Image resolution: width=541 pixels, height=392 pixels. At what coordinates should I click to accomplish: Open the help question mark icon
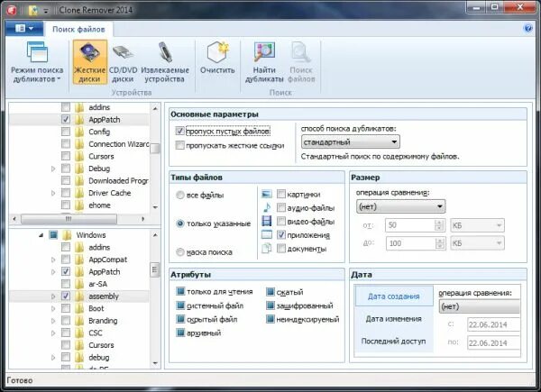point(527,28)
